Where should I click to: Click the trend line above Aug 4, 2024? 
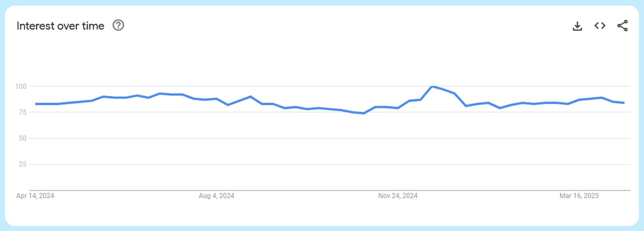(x=216, y=99)
